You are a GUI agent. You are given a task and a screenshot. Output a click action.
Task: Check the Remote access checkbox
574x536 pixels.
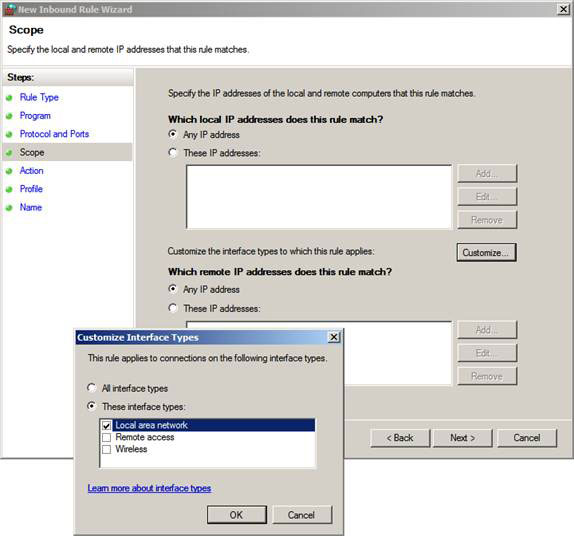click(107, 438)
